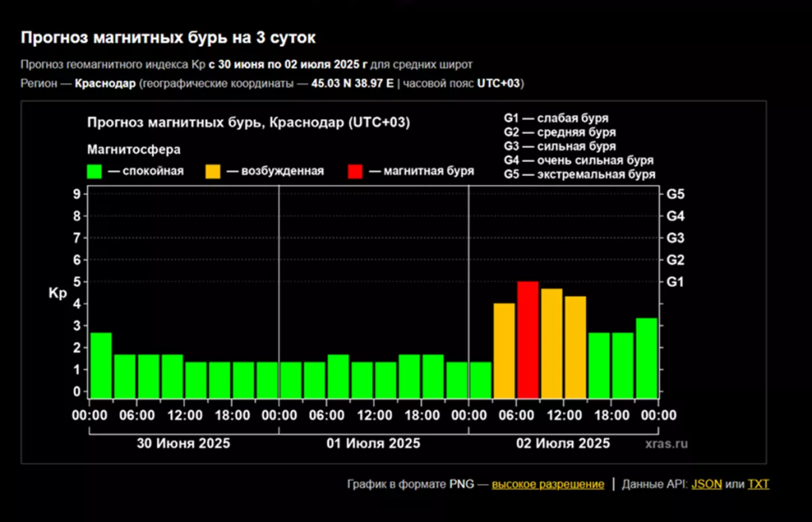Viewport: 812px width, 522px height.
Task: Click the yellow excited magnetosphere legend swatch
Action: (x=213, y=171)
